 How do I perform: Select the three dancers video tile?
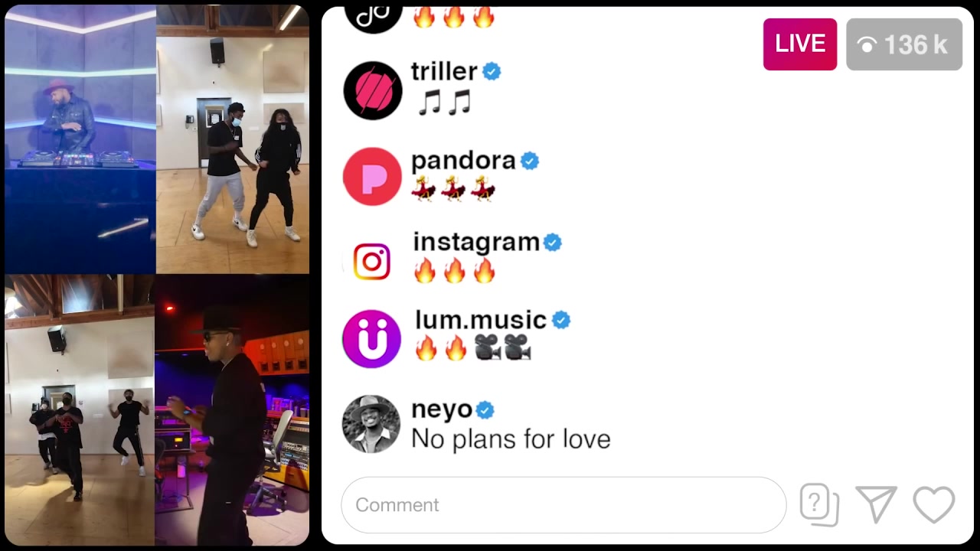pyautogui.click(x=80, y=409)
